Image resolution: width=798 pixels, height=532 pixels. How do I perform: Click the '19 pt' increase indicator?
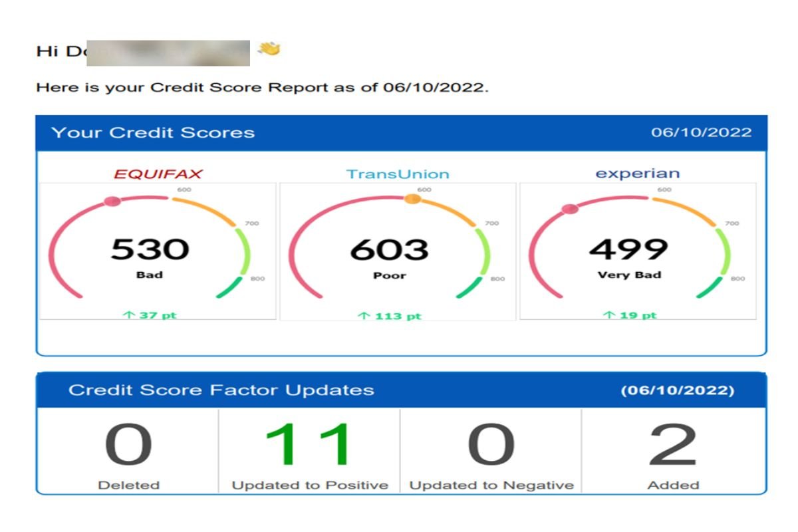(629, 315)
